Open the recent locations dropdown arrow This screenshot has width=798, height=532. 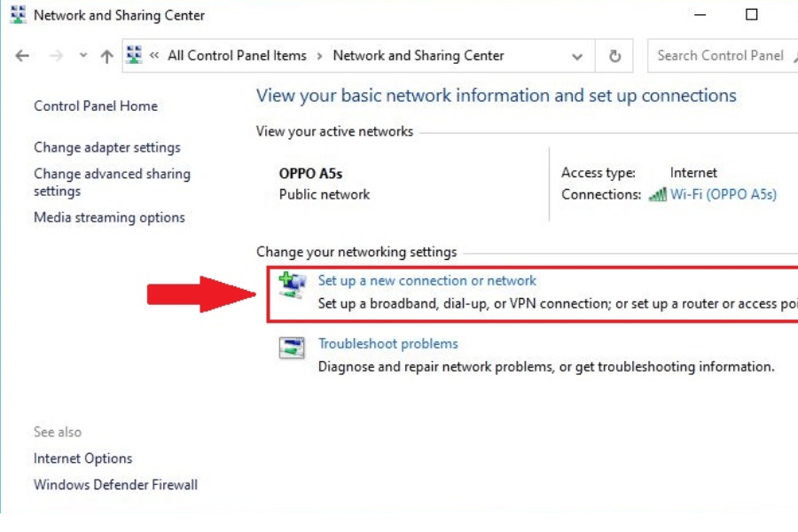pos(83,56)
